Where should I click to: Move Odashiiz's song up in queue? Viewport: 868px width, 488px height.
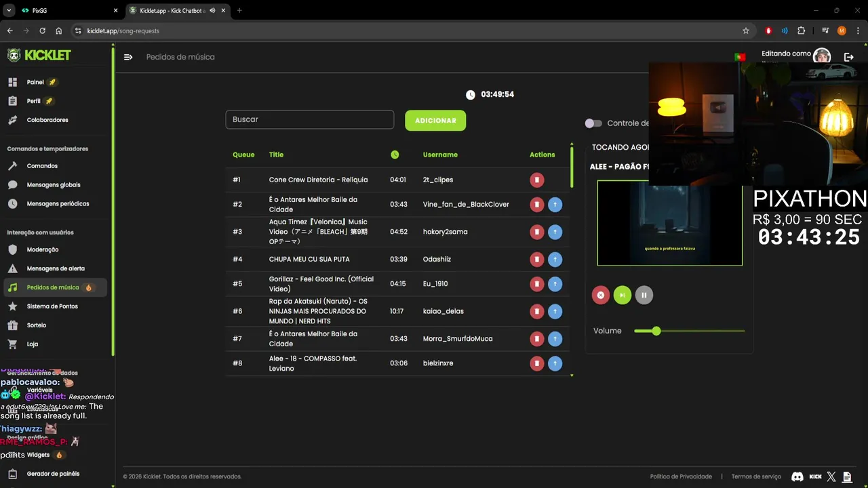(x=555, y=259)
